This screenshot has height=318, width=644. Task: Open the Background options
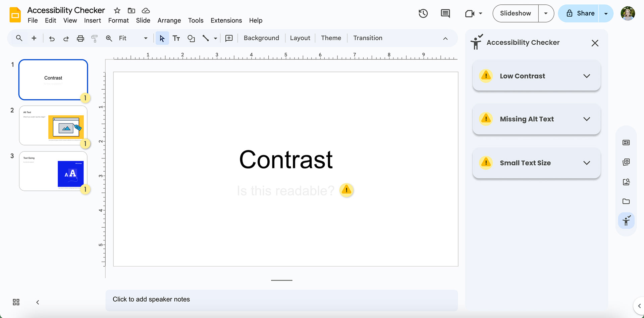coord(261,38)
